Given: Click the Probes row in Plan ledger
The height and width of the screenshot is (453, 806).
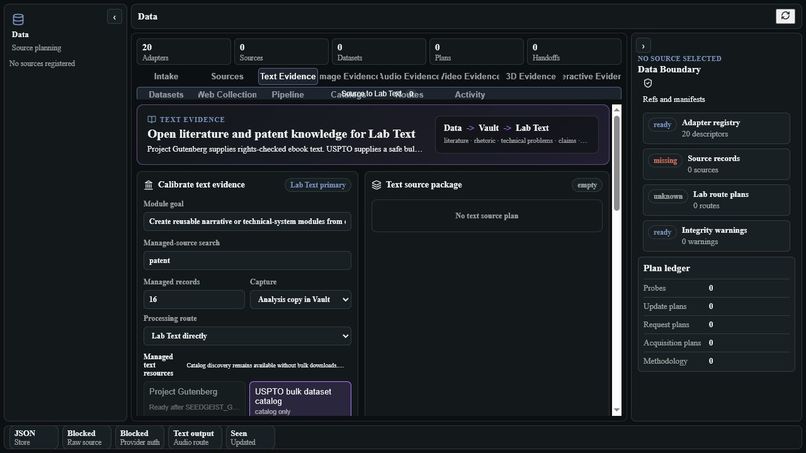Looking at the screenshot, I should (x=716, y=288).
